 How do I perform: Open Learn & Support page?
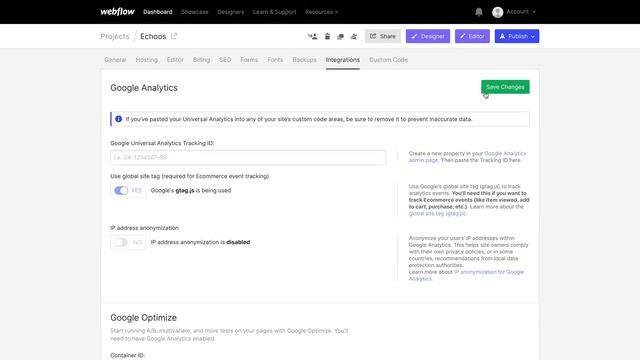274,12
